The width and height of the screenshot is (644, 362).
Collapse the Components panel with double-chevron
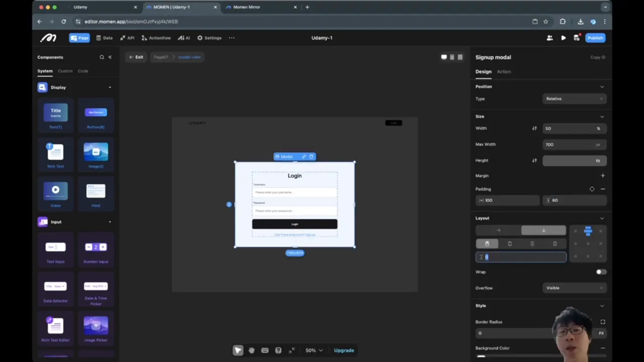coord(110,57)
